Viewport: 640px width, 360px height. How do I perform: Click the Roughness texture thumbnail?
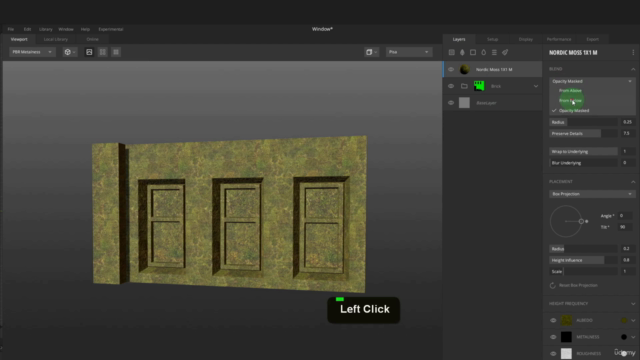[566, 353]
